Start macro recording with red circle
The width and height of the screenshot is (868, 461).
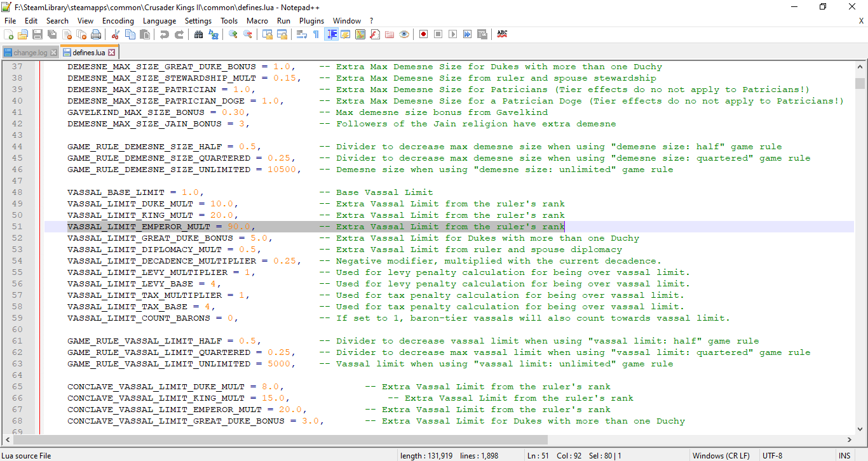tap(423, 34)
